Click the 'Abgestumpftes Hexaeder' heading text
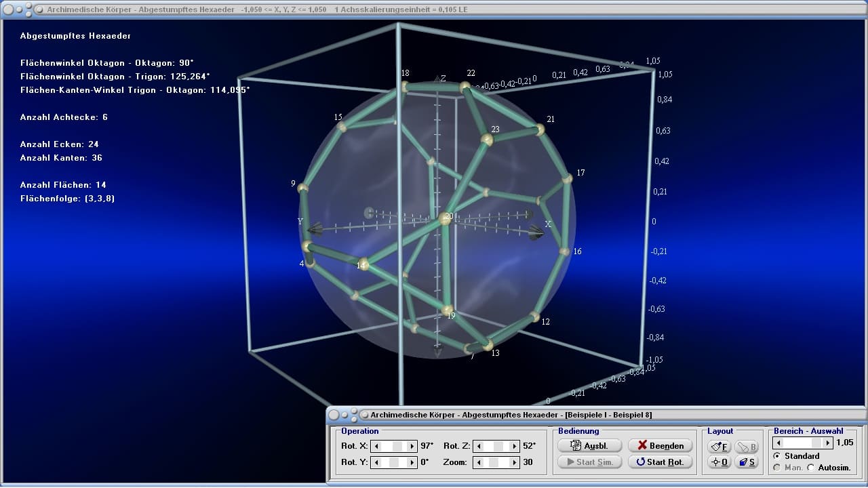The image size is (868, 488). (x=75, y=36)
